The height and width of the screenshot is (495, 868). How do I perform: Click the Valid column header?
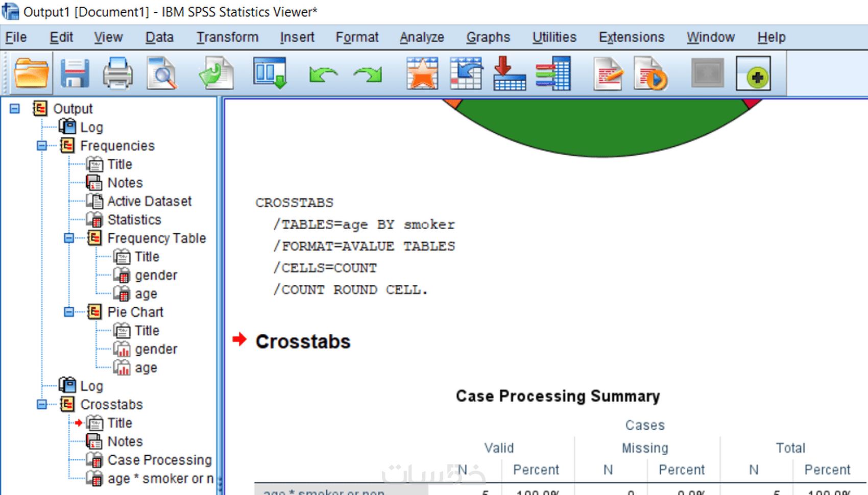click(x=499, y=448)
